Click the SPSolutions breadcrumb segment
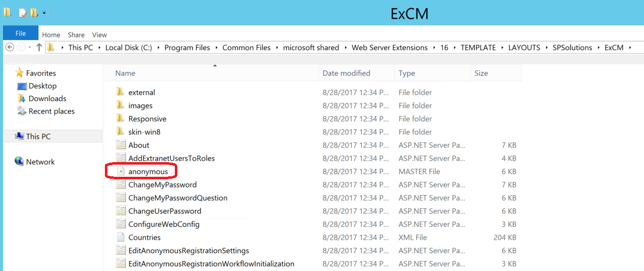 click(572, 48)
